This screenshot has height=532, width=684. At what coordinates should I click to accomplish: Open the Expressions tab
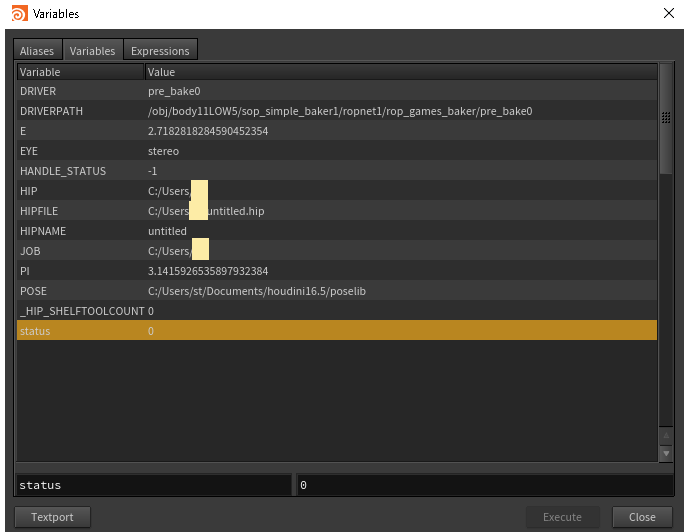[x=160, y=51]
